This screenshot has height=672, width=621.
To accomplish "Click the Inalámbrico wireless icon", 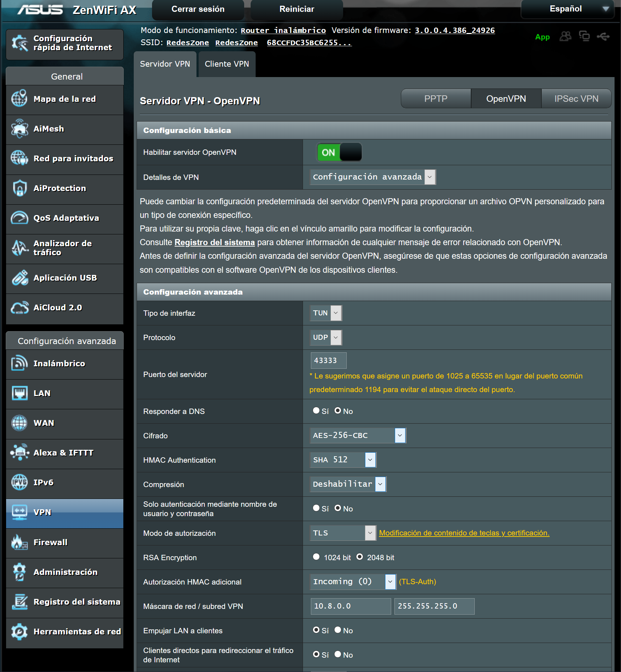I will pyautogui.click(x=19, y=363).
